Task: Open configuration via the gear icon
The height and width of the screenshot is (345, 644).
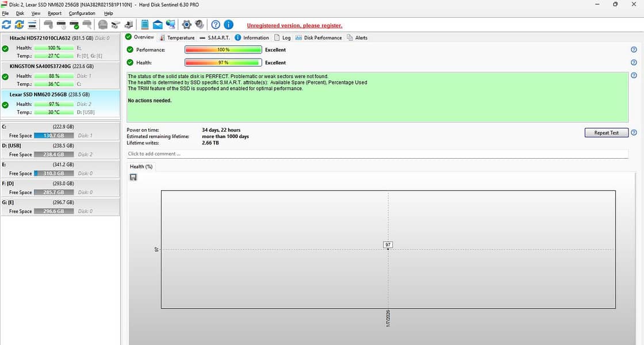Action: click(x=186, y=25)
